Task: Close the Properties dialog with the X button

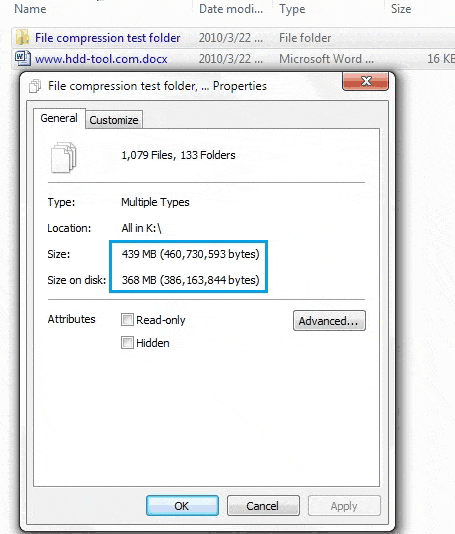Action: [365, 81]
